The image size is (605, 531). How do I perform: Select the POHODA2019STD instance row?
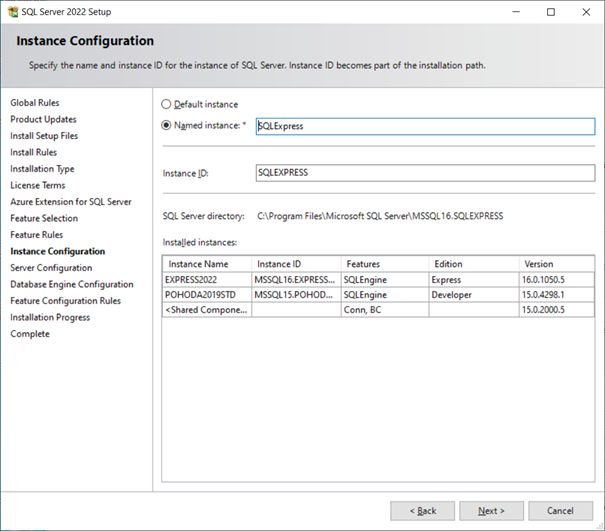[x=378, y=295]
